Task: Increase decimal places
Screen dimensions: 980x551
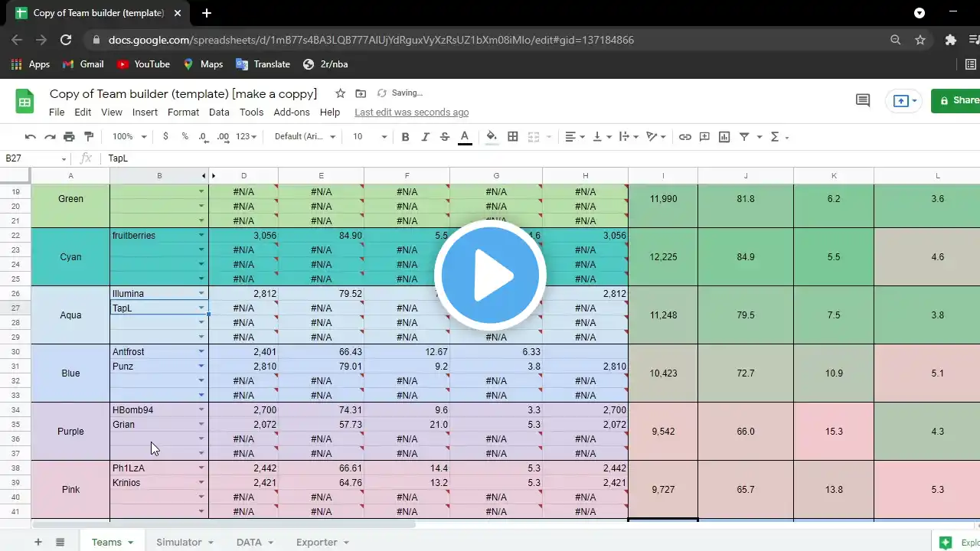Action: [223, 137]
